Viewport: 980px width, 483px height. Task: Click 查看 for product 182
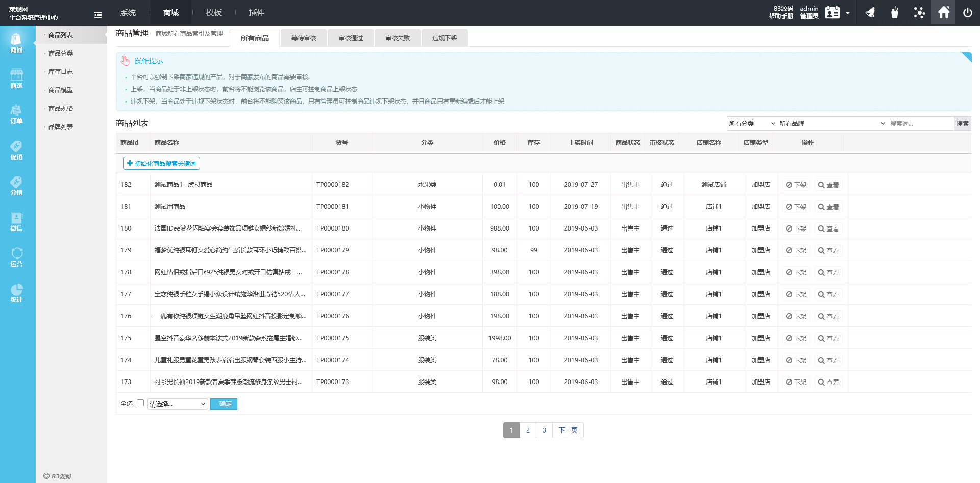click(x=828, y=185)
